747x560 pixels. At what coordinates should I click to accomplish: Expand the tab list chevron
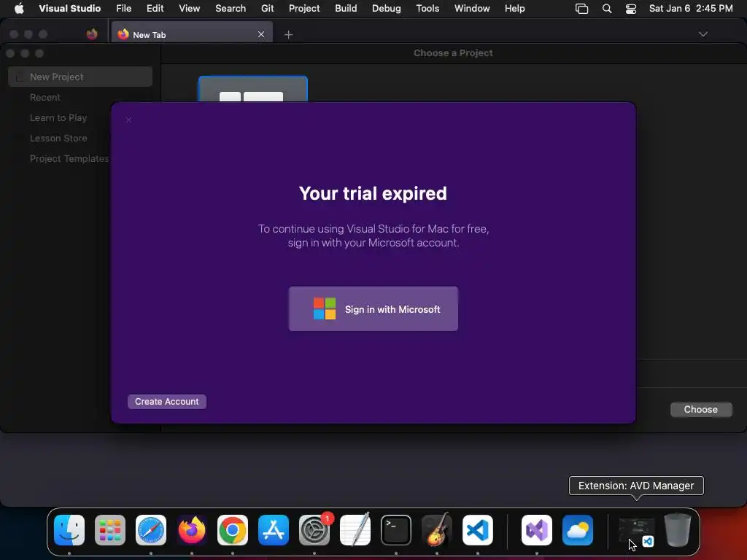tap(703, 34)
